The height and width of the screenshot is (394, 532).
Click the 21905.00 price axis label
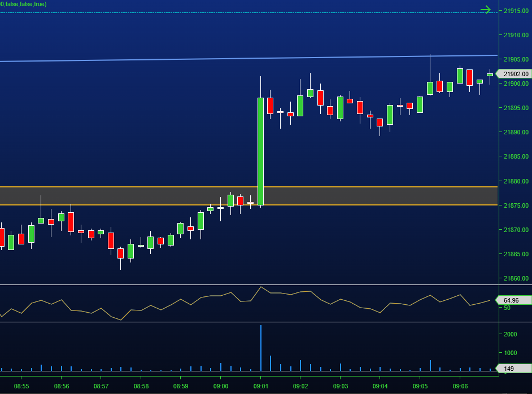tap(516, 59)
